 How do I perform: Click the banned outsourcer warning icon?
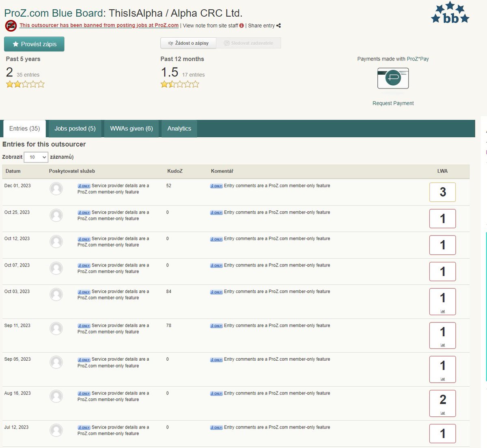coord(11,26)
